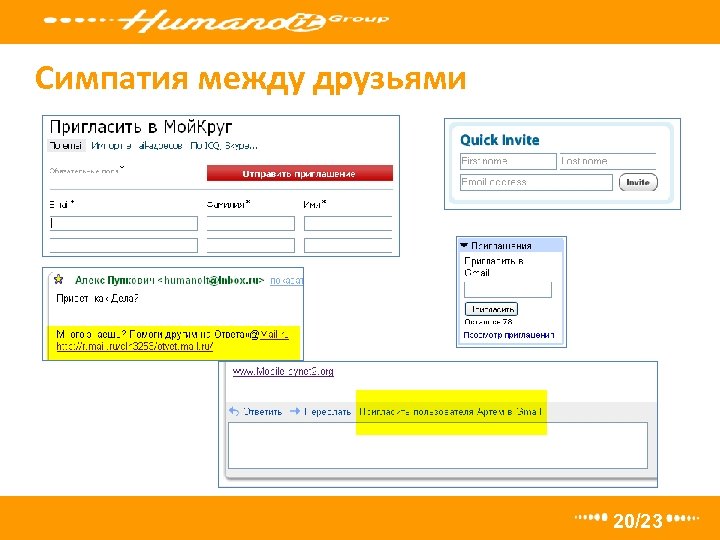This screenshot has width=720, height=540.
Task: Open the www.Mobile-synergy.org link
Action: [283, 371]
